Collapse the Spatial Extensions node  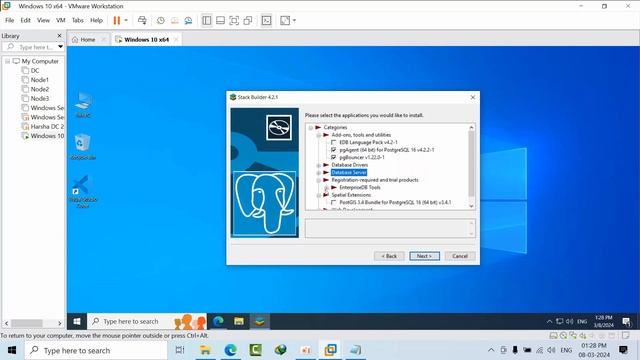click(x=318, y=195)
